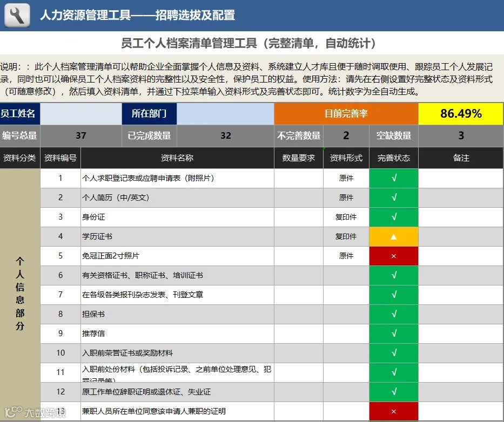The width and height of the screenshot is (504, 422).
Task: Click the 原工作单位辞职证明 name cell
Action: coord(177,392)
